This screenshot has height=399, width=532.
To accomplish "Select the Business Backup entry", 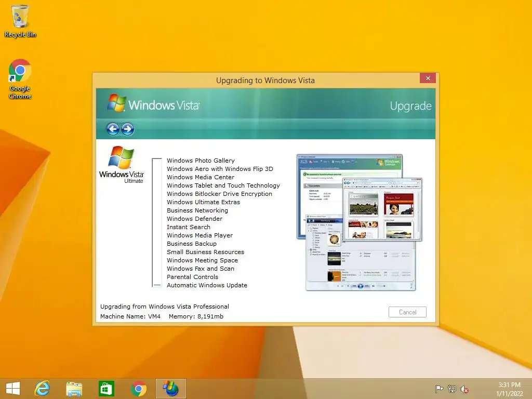I will click(191, 244).
